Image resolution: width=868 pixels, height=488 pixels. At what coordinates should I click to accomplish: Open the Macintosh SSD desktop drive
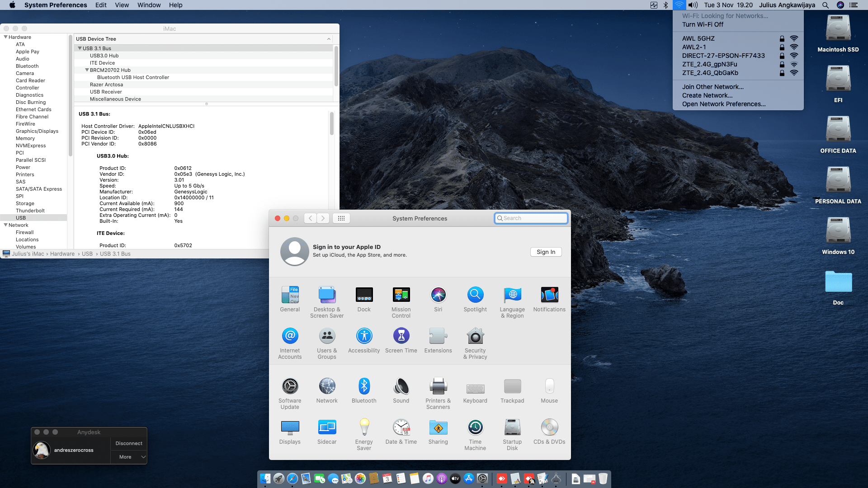pos(838,33)
